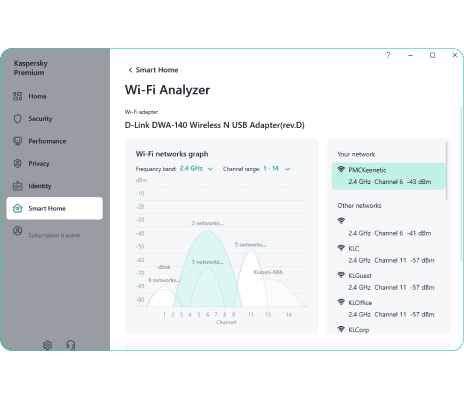Open the Privacy section

click(54, 163)
